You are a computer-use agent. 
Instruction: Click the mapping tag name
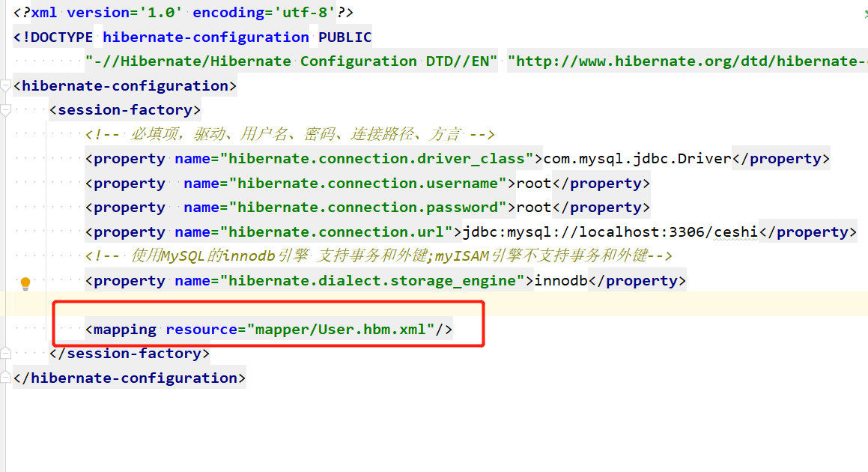125,329
